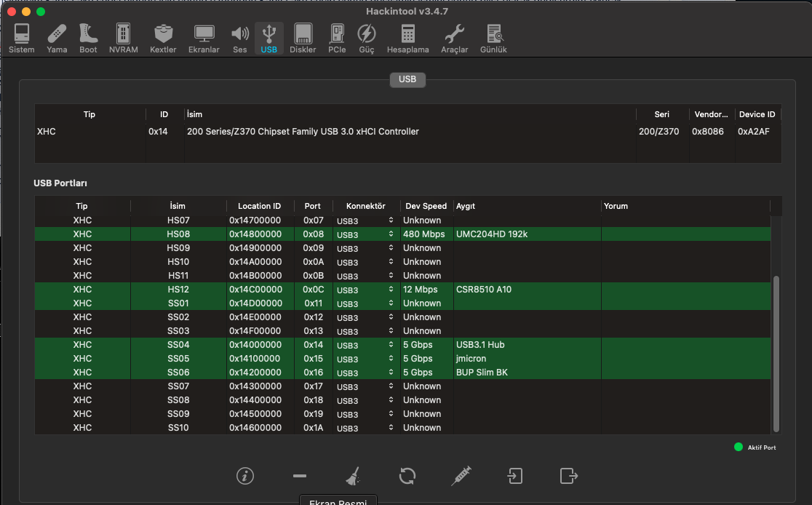The width and height of the screenshot is (812, 505).
Task: Click the export icon at bottom right
Action: [569, 476]
